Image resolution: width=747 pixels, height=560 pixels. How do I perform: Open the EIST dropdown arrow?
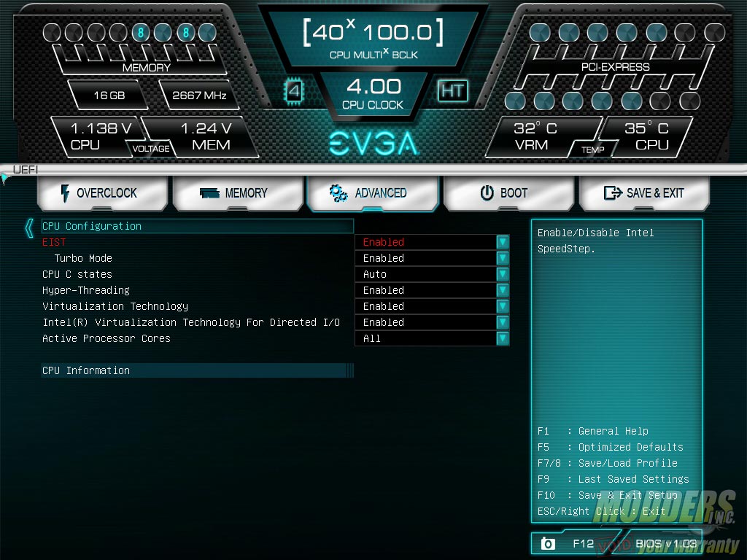[502, 242]
